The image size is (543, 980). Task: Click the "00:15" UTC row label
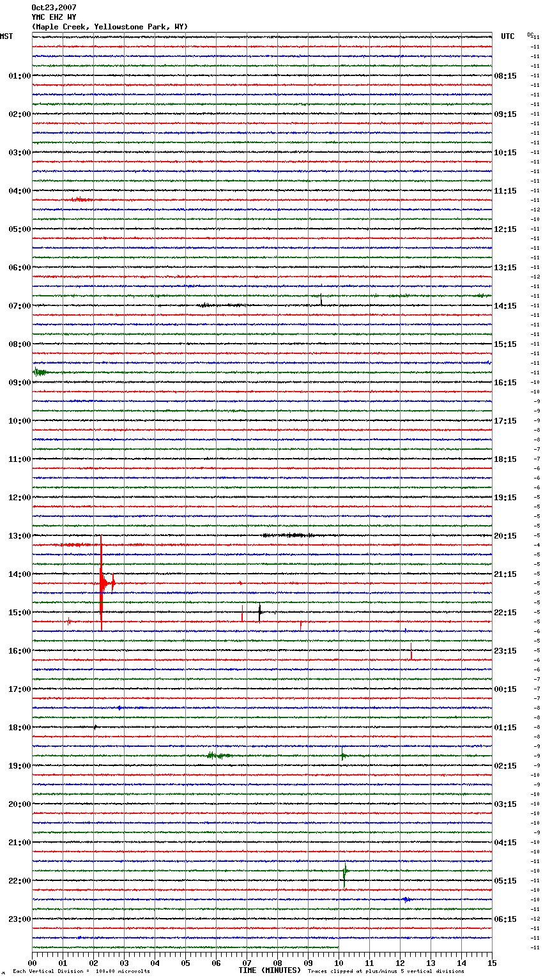pyautogui.click(x=505, y=689)
